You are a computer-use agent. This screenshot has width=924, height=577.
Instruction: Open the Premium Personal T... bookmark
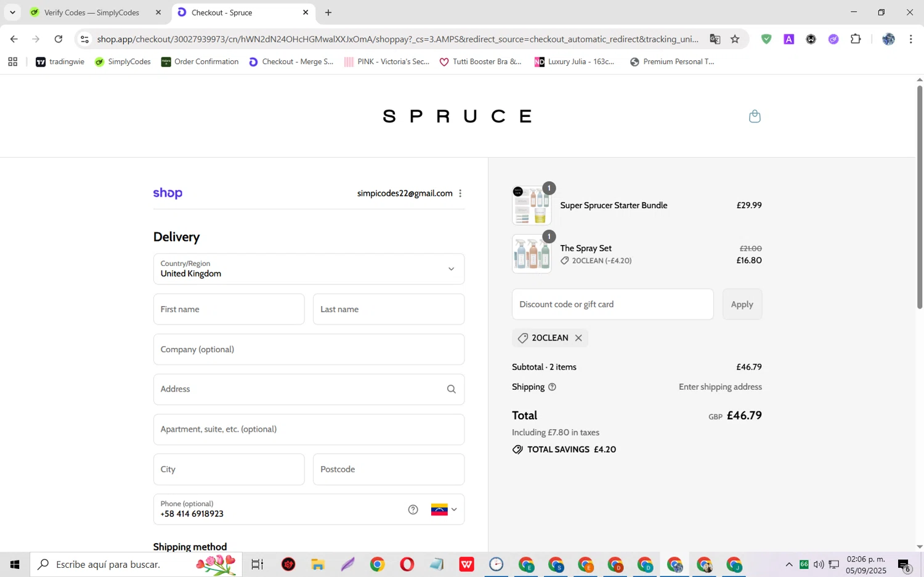(671, 62)
